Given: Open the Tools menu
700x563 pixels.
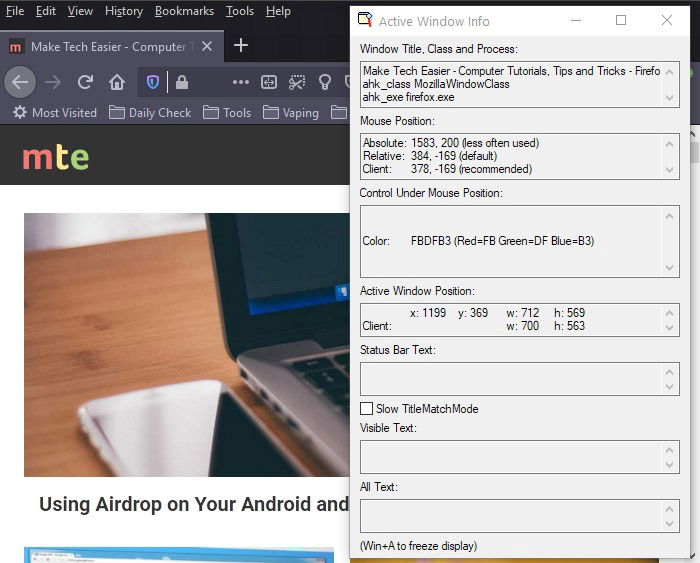Looking at the screenshot, I should 239,11.
